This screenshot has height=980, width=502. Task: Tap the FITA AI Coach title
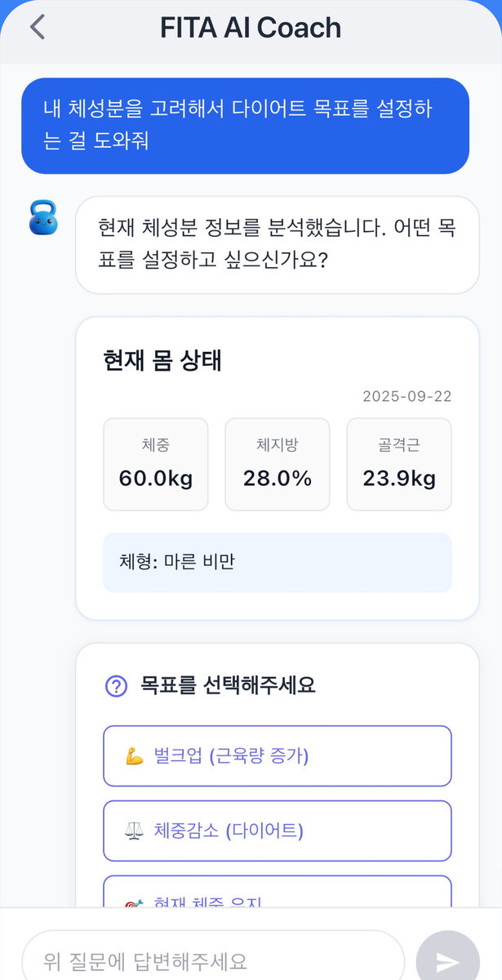coord(251,28)
